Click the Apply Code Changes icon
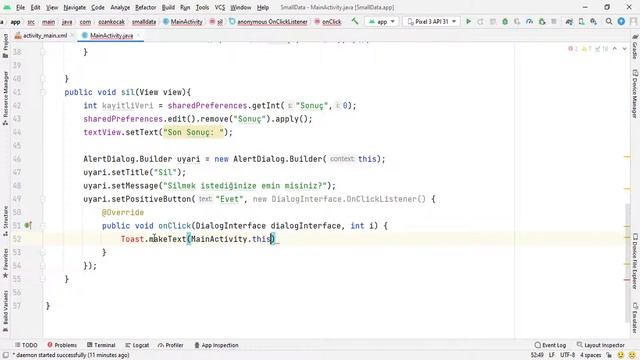The image size is (640, 360). (x=493, y=21)
